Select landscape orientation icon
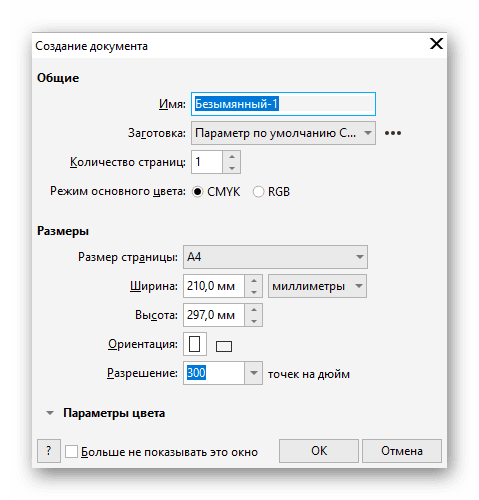This screenshot has width=479, height=500. tap(224, 346)
